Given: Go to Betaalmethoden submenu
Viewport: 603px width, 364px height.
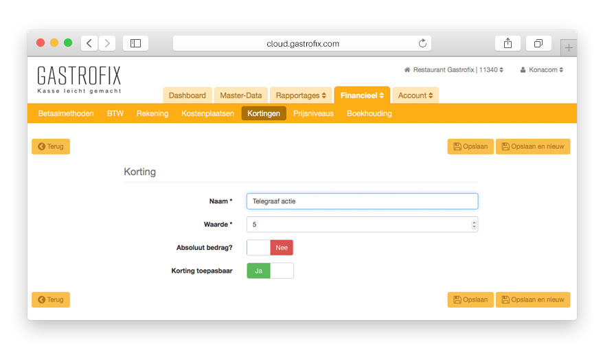Looking at the screenshot, I should 66,113.
